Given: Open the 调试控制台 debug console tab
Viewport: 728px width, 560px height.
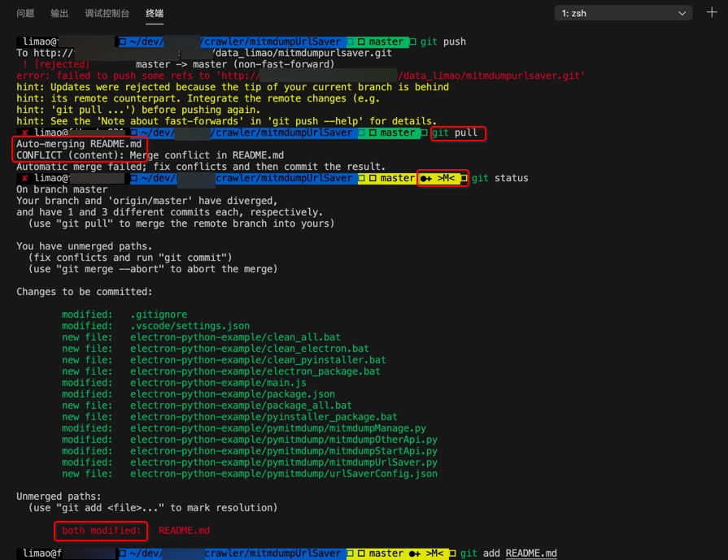Looking at the screenshot, I should tap(107, 14).
